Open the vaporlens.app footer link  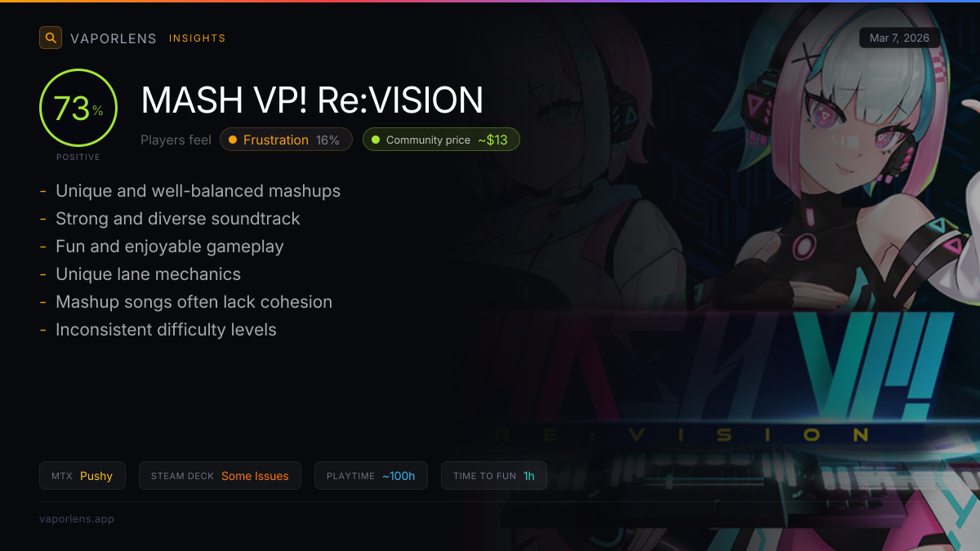[x=77, y=518]
